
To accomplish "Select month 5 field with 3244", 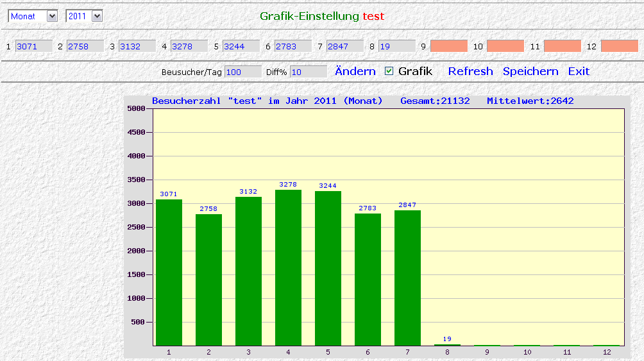I will (241, 46).
